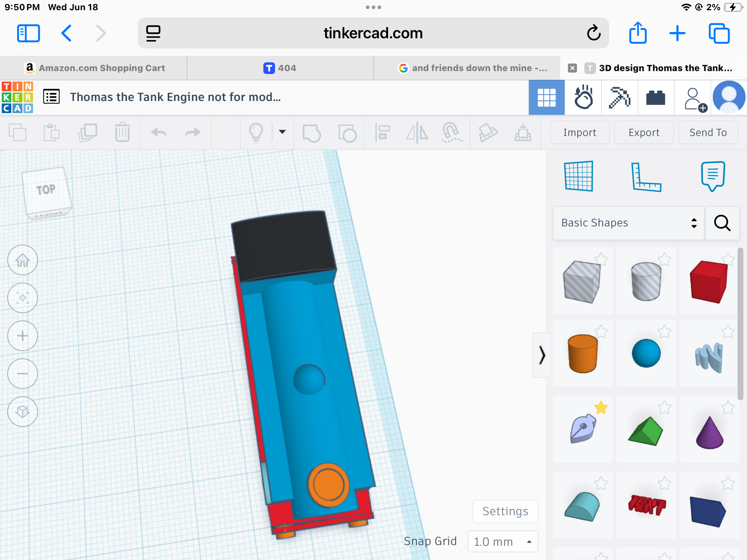Screen dimensions: 747x560
Task: Favorite the orange Cylinder shape star
Action: point(601,331)
